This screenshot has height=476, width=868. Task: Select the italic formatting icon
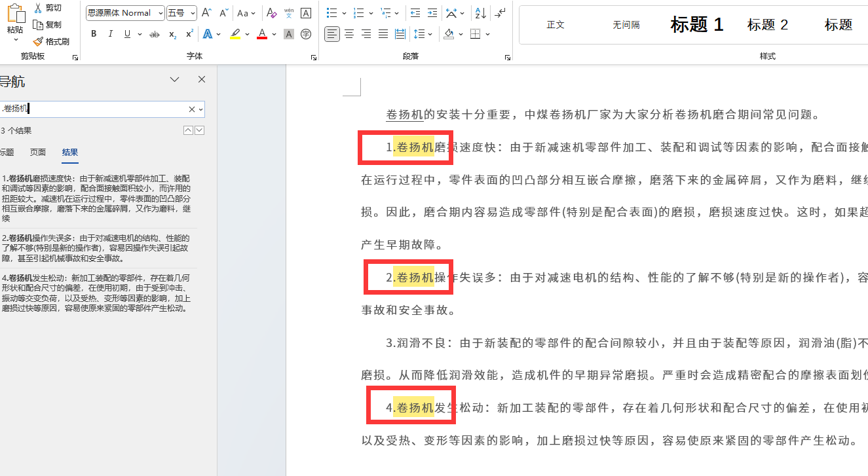[x=109, y=33]
